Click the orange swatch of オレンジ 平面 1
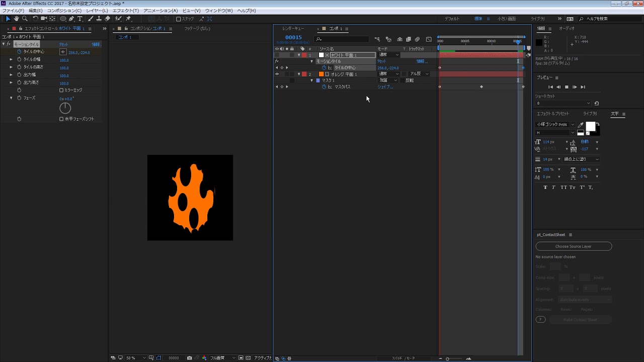Viewport: 644px width, 362px height. [x=321, y=74]
